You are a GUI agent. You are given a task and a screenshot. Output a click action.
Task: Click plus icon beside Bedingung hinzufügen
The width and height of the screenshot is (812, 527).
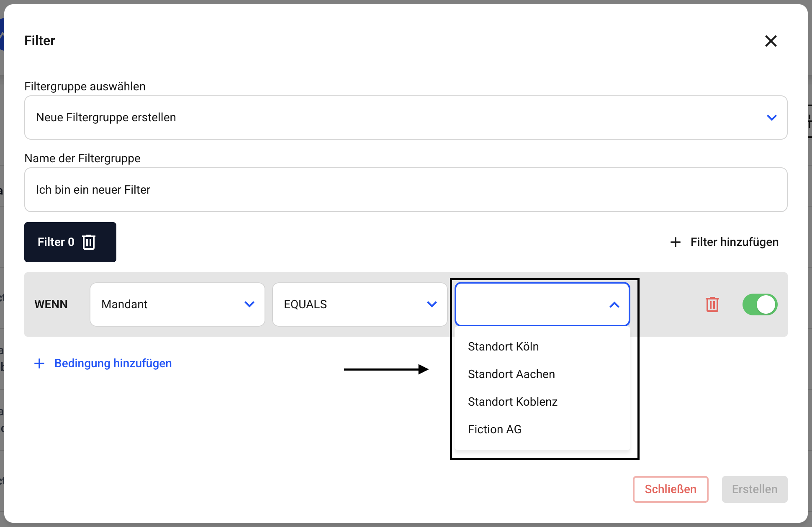pos(39,363)
